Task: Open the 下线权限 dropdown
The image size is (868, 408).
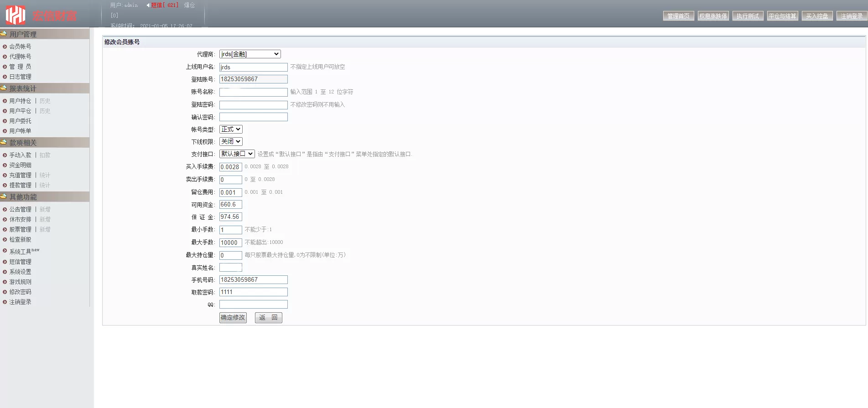Action: click(x=231, y=142)
